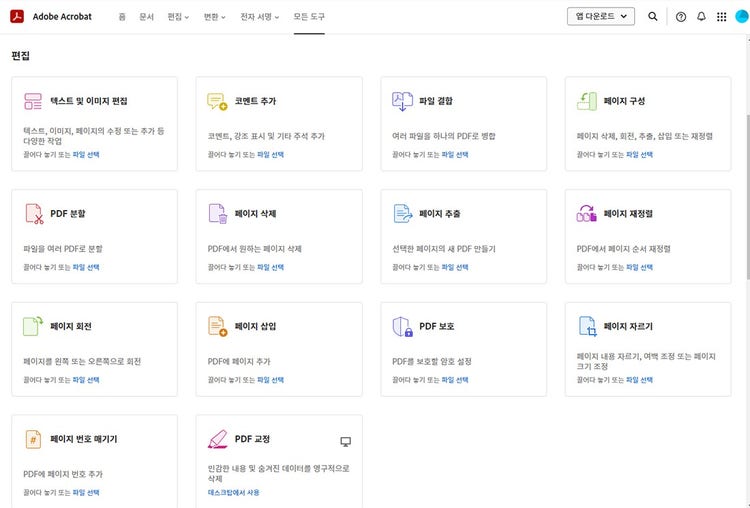This screenshot has height=508, width=750.
Task: Click the 텍스트 및 이미지 편집 title
Action: point(88,101)
